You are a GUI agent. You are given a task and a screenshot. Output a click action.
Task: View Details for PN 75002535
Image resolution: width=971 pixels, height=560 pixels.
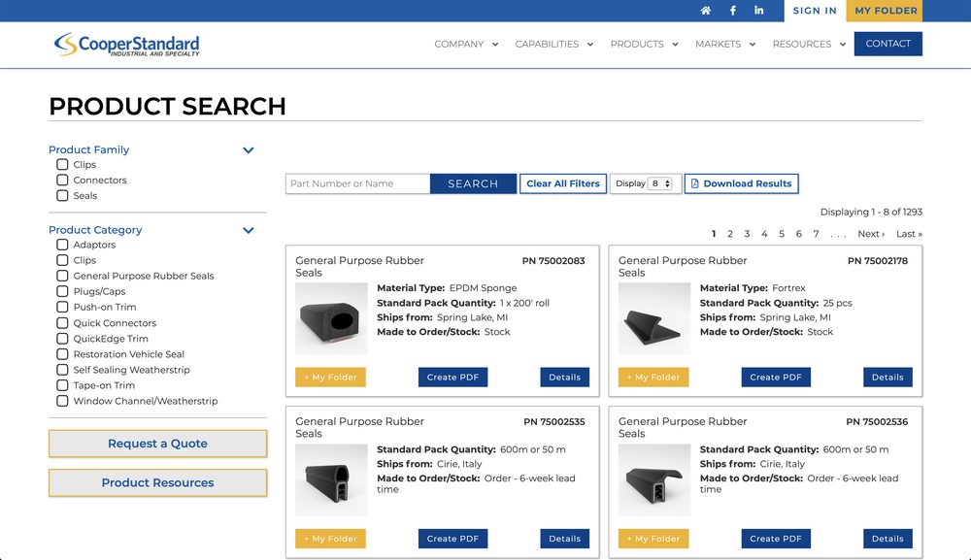tap(565, 539)
